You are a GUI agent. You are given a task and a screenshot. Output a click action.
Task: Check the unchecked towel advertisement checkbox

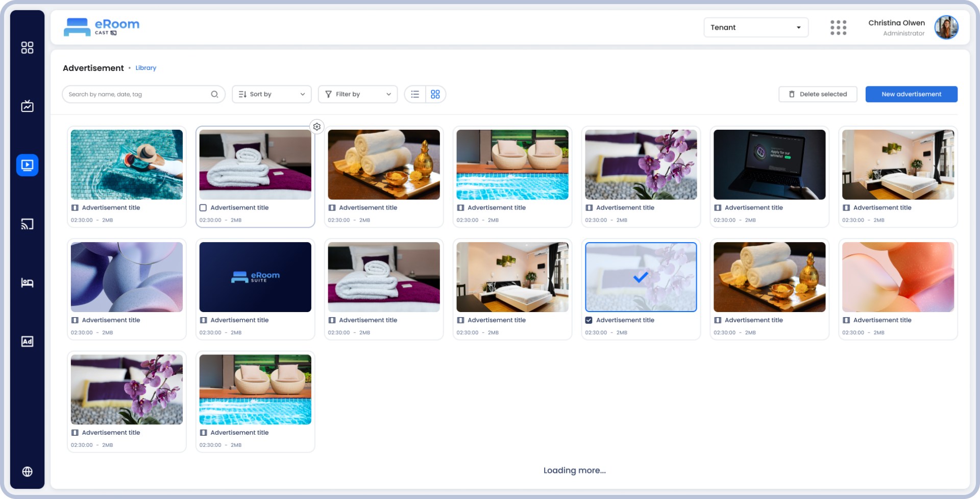point(203,208)
